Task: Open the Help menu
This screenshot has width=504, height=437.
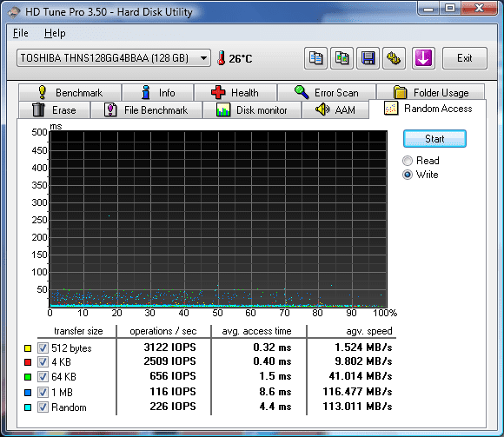Action: tap(55, 33)
